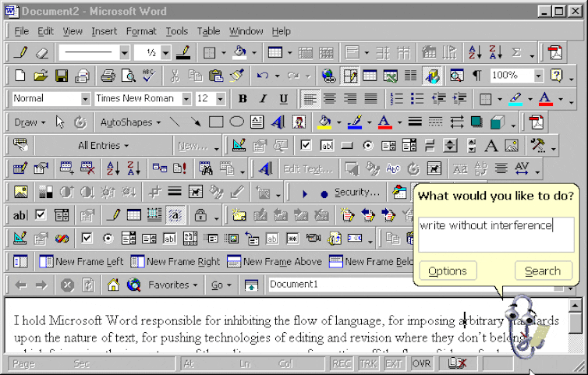Screen dimensions: 588x375
Task: Open the Insert menu
Action: 104,31
